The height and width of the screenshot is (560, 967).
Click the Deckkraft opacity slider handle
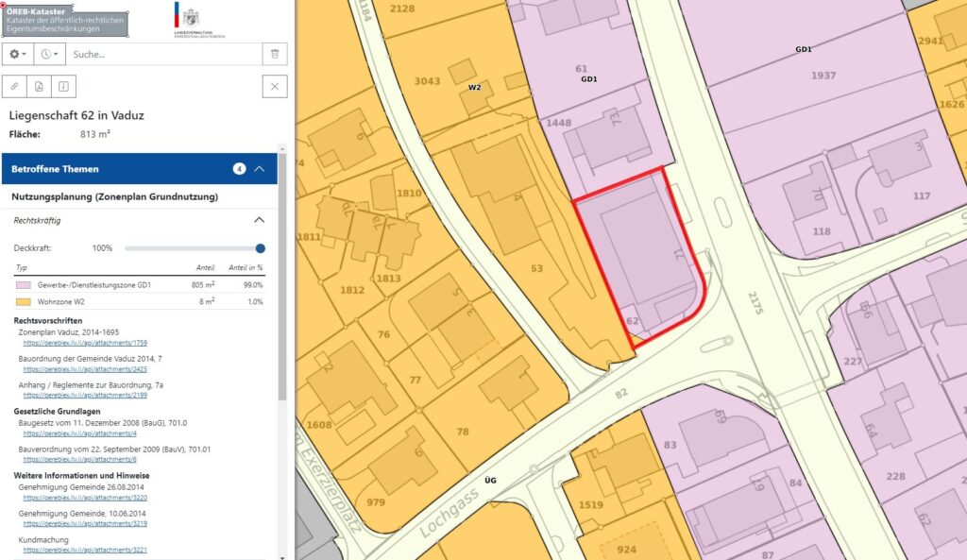click(260, 248)
